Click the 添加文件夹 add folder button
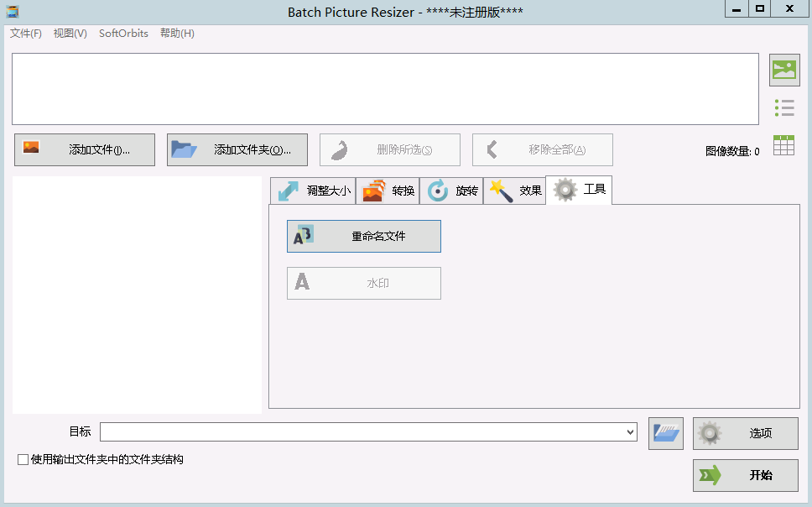Screen dimensions: 812x507 tap(237, 149)
